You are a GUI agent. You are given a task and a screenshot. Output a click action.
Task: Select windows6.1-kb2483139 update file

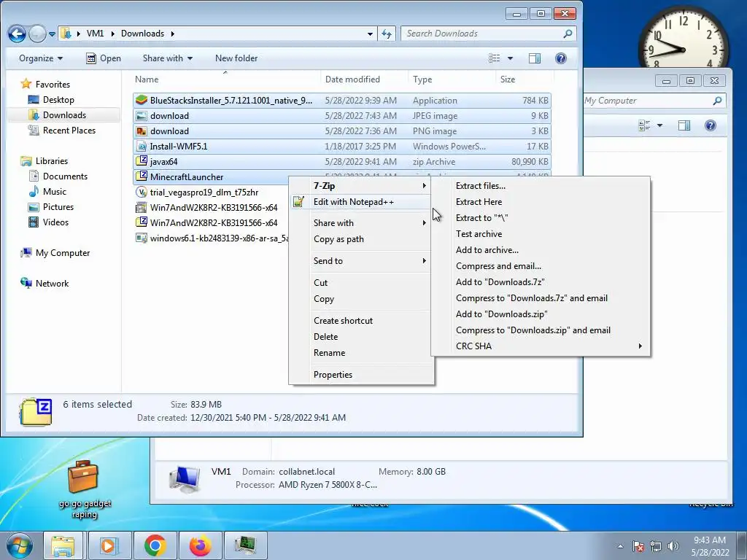[212, 238]
